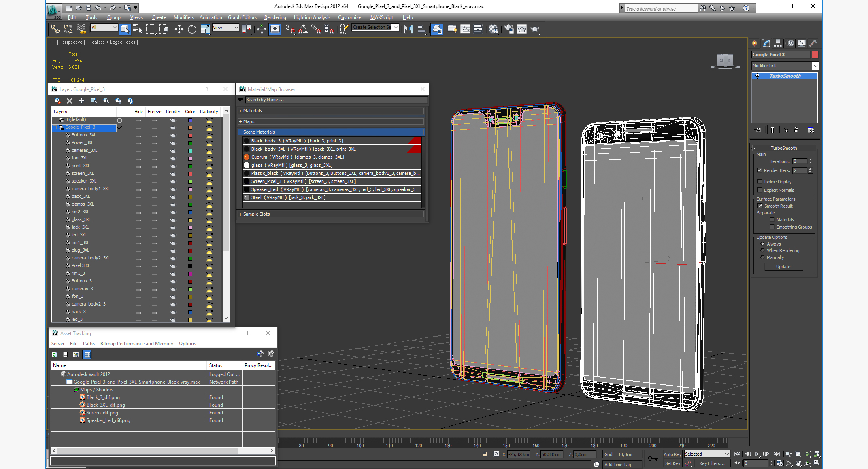868x469 pixels.
Task: Click the Set Key button
Action: (672, 463)
